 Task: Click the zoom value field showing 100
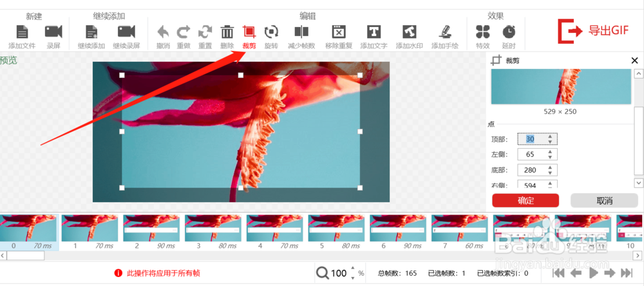pos(339,273)
